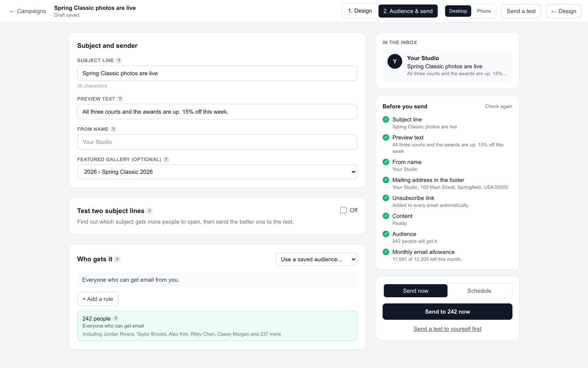Go to the 1. Design step
This screenshot has width=588, height=368.
360,11
